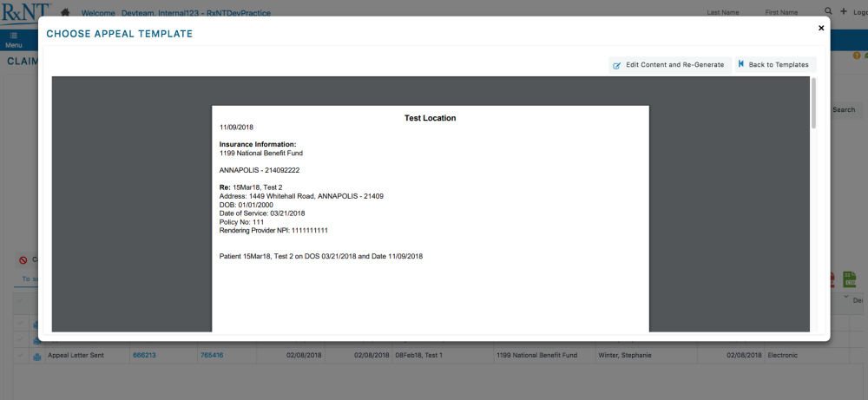Click printer icon in Appeal Letter Sent row
The height and width of the screenshot is (400, 868).
(37, 356)
